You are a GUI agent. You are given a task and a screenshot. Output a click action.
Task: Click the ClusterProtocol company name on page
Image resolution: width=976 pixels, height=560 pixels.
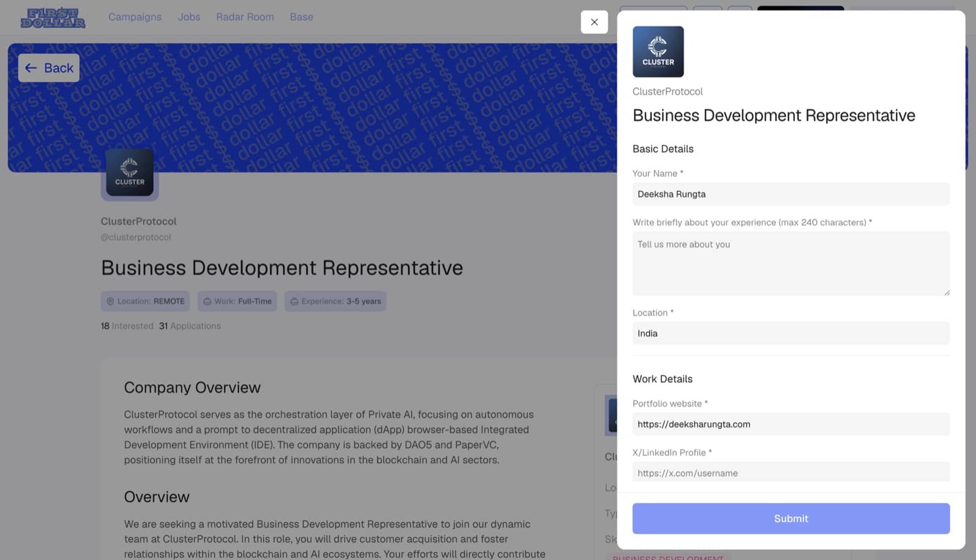pyautogui.click(x=138, y=221)
